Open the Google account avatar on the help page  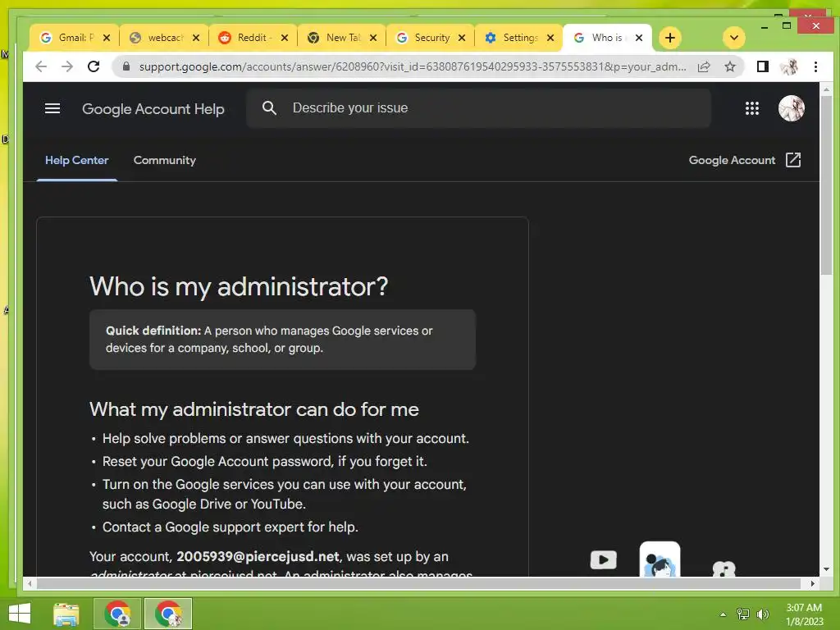[x=792, y=109]
